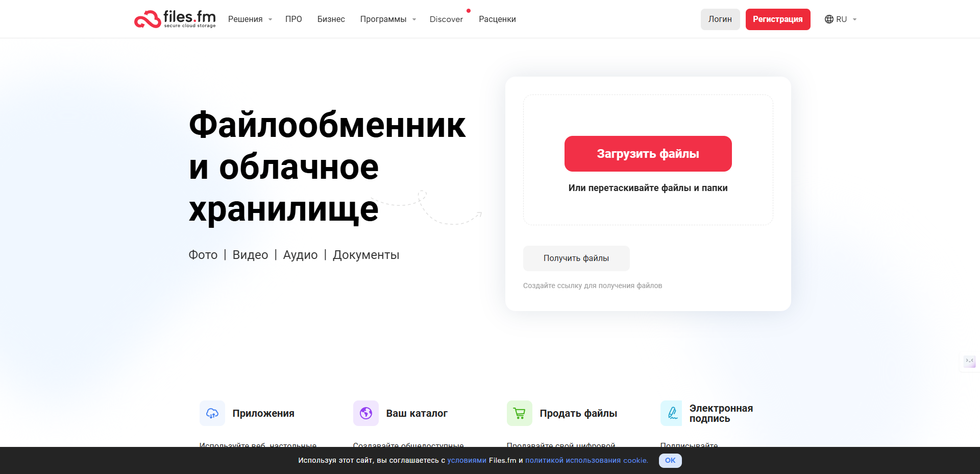Open the Discover section
Screen dimensions: 980x474
point(446,19)
